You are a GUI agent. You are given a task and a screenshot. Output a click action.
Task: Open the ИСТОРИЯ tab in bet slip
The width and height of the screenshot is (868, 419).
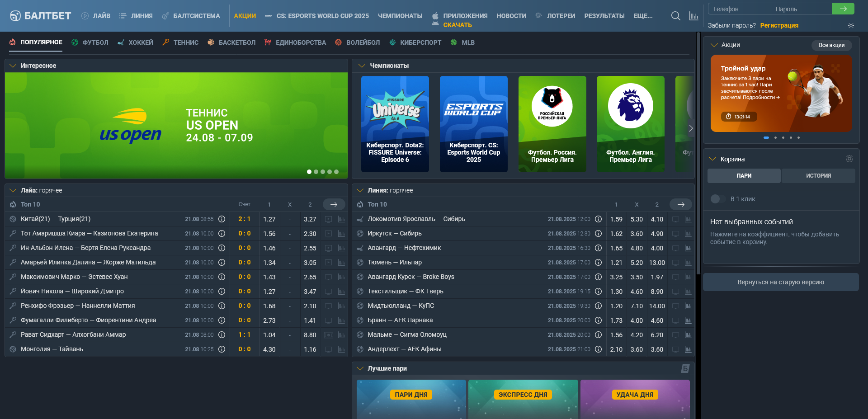point(818,176)
